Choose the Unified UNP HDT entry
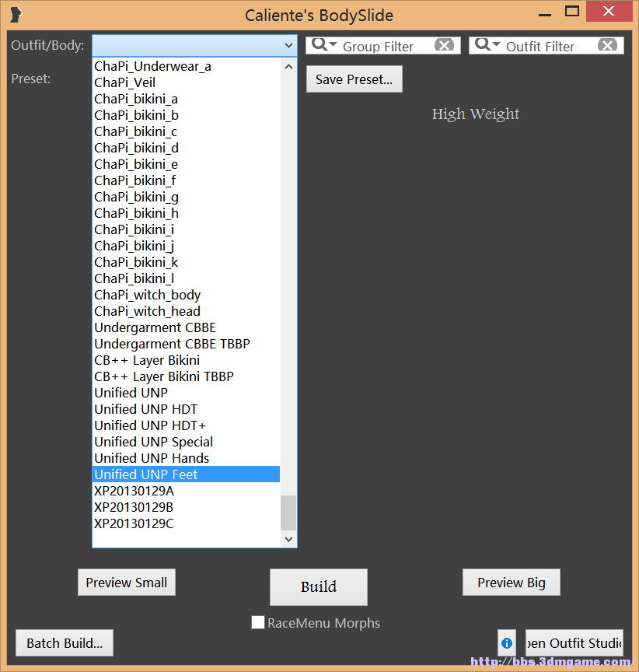The image size is (639, 672). 187,409
